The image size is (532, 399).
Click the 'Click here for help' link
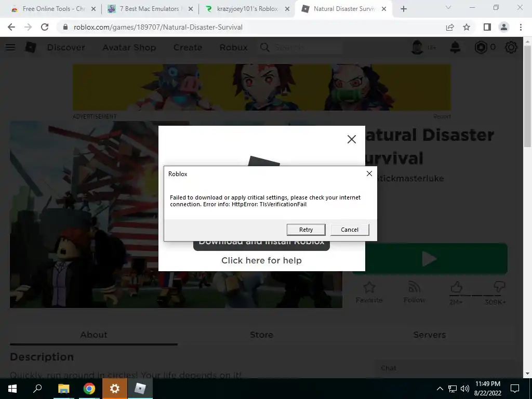(x=261, y=260)
